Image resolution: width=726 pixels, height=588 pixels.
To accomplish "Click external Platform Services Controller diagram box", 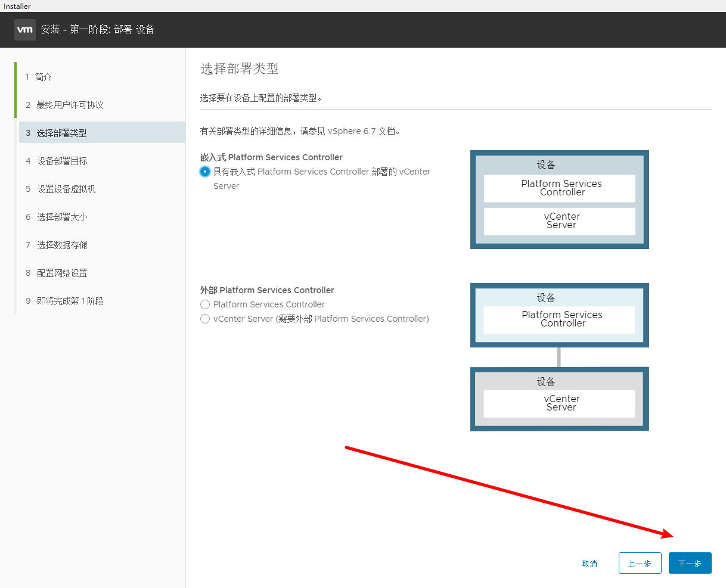I will click(x=559, y=315).
